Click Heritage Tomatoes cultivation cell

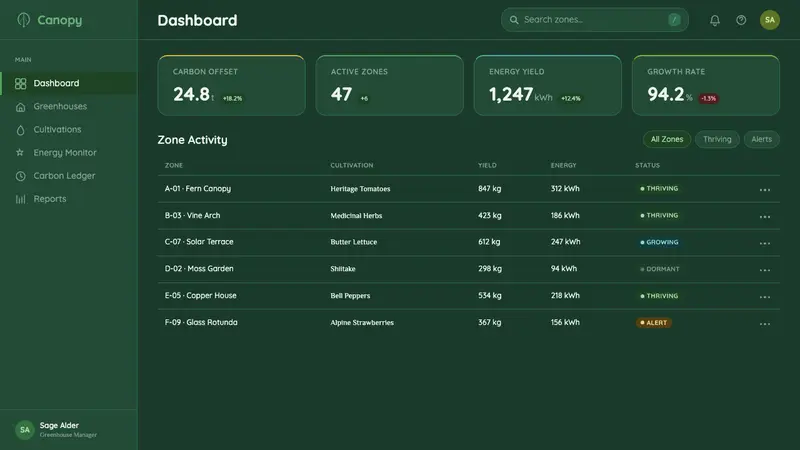coord(360,189)
